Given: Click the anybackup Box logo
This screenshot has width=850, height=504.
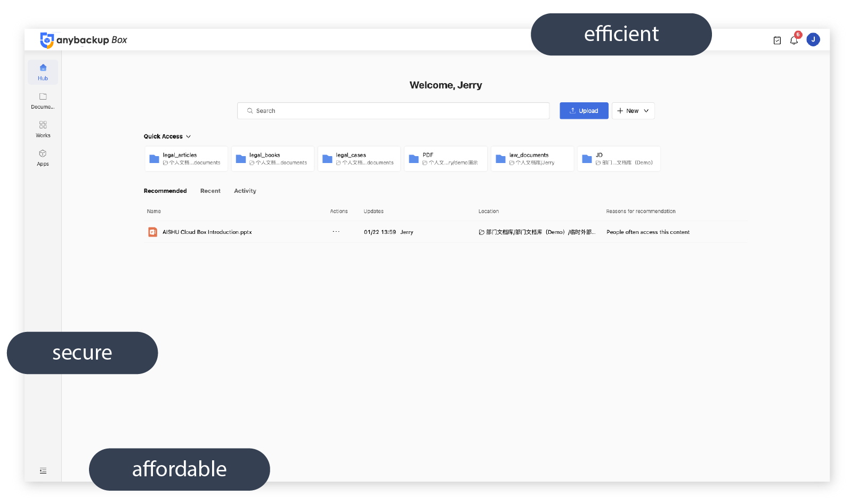Looking at the screenshot, I should (x=84, y=40).
